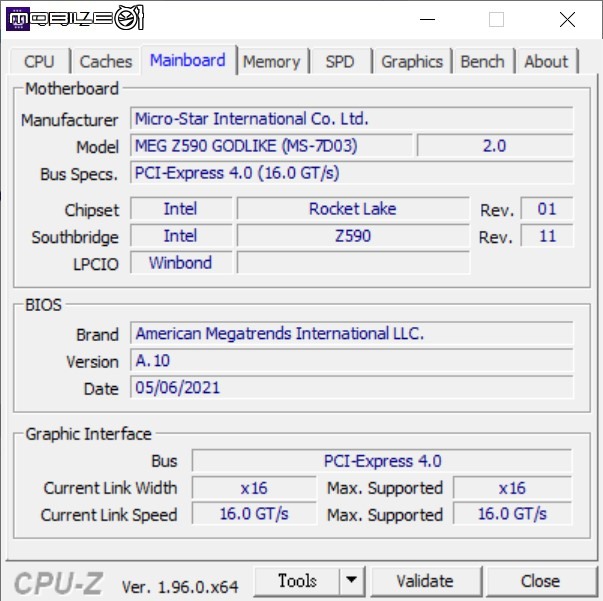603x601 pixels.
Task: Click BIOS brand American Megatrends International
Action: 351,333
